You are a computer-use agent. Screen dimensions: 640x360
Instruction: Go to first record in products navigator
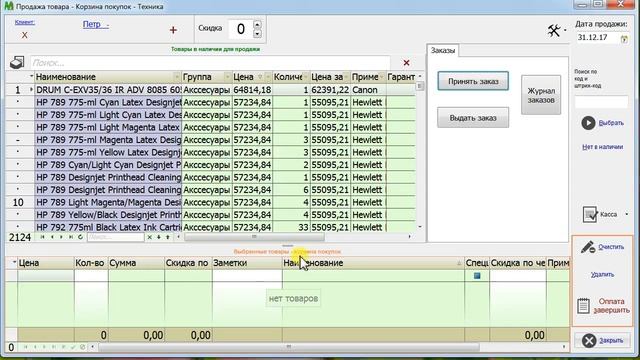[42, 237]
